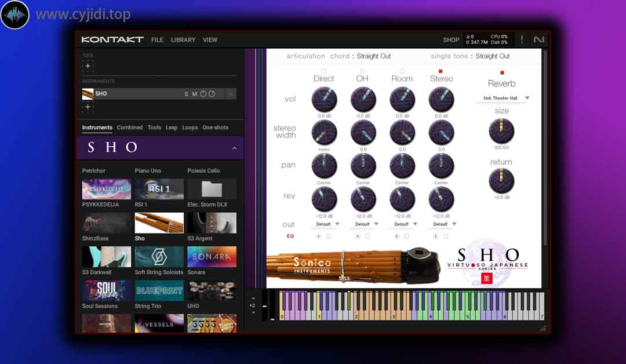Open the FILE menu
This screenshot has height=364, width=626.
[x=157, y=40]
